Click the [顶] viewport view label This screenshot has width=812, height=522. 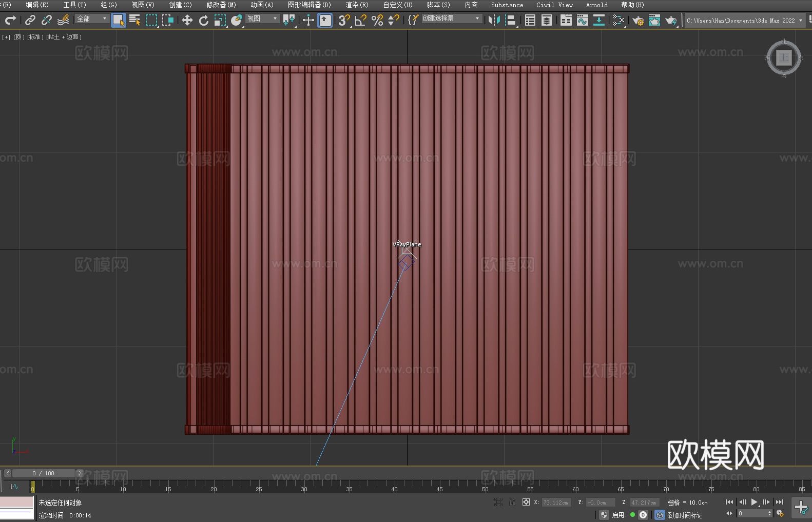(19, 37)
